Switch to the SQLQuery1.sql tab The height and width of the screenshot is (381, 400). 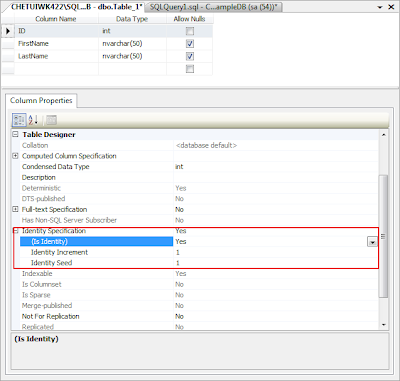click(x=214, y=7)
